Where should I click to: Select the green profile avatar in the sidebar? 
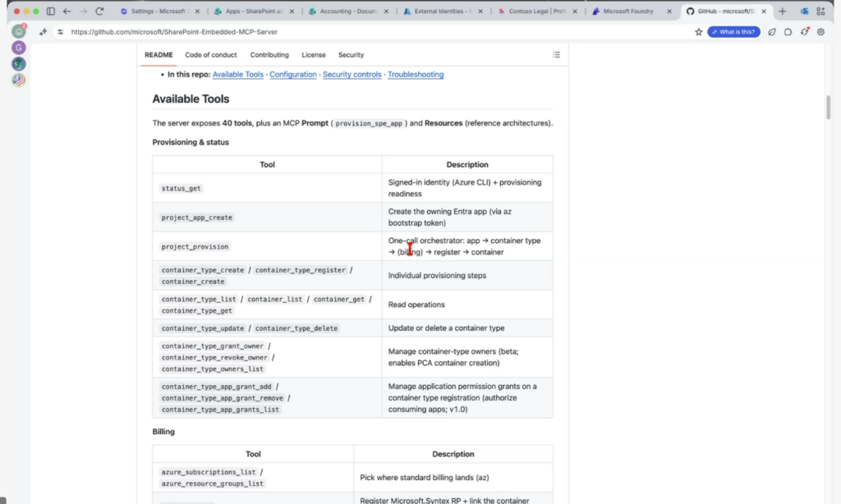pos(19,32)
